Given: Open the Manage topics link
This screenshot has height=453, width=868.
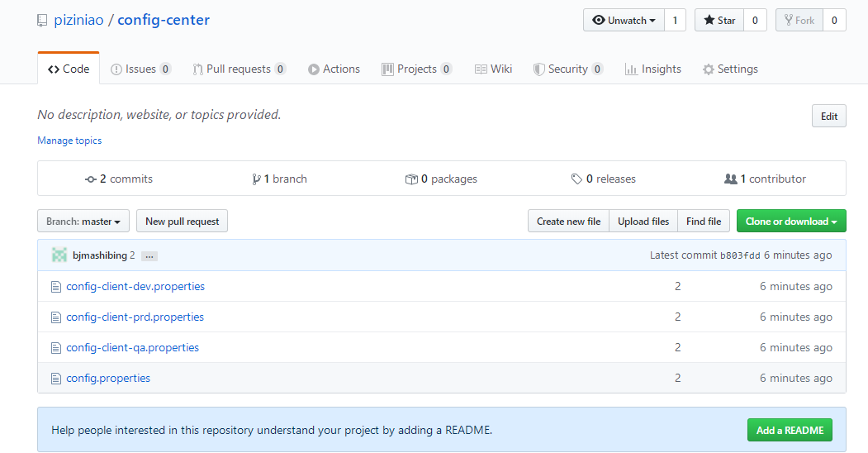Looking at the screenshot, I should pyautogui.click(x=69, y=141).
